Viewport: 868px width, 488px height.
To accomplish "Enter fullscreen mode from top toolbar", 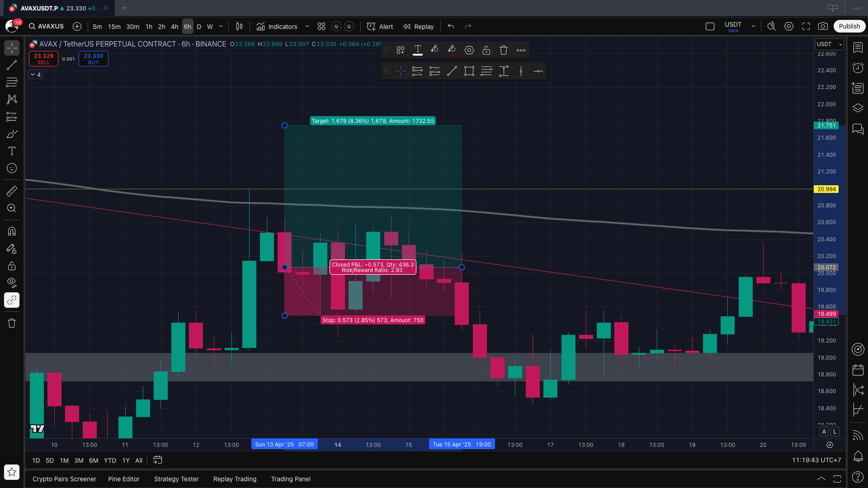I will pos(806,26).
